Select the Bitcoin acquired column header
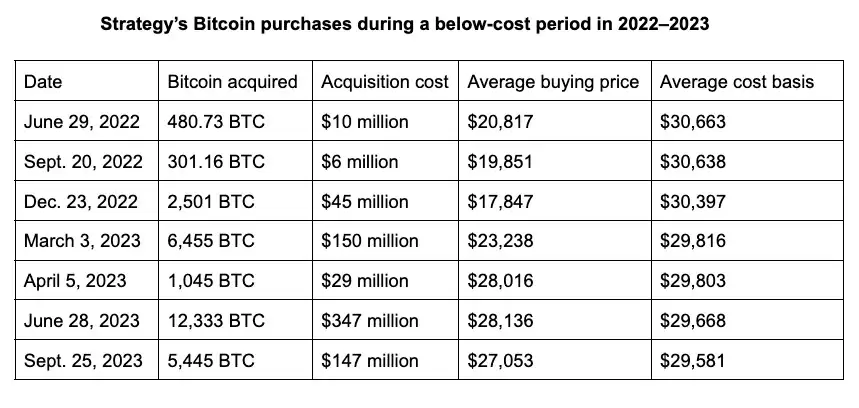The image size is (859, 408). coord(232,82)
